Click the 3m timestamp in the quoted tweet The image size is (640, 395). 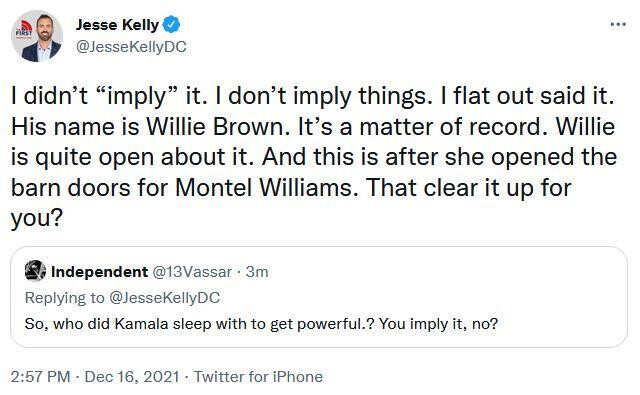click(257, 272)
